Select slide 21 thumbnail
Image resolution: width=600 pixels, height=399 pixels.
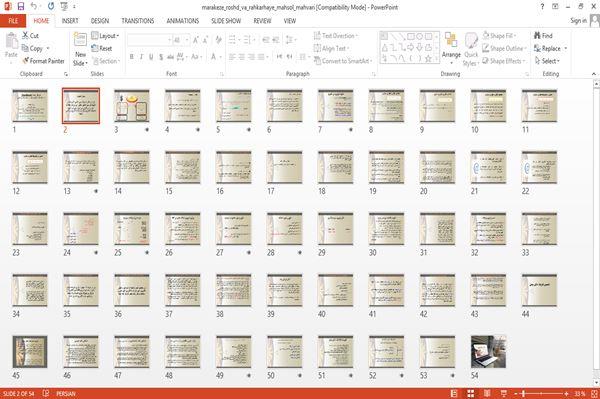[488, 168]
